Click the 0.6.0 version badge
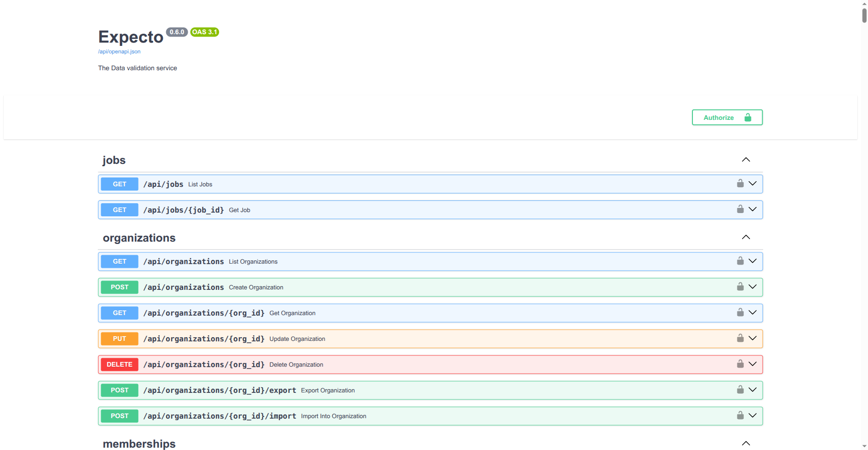The image size is (868, 450). pos(177,32)
